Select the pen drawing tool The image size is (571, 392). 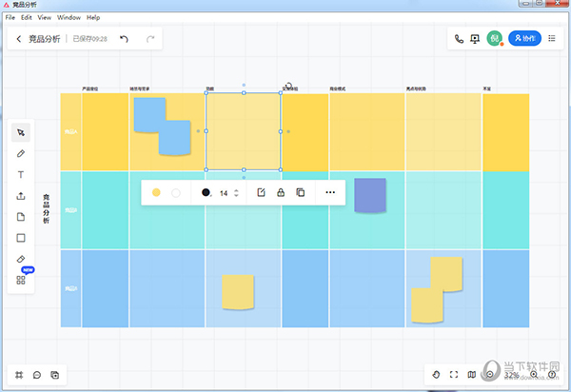click(21, 153)
